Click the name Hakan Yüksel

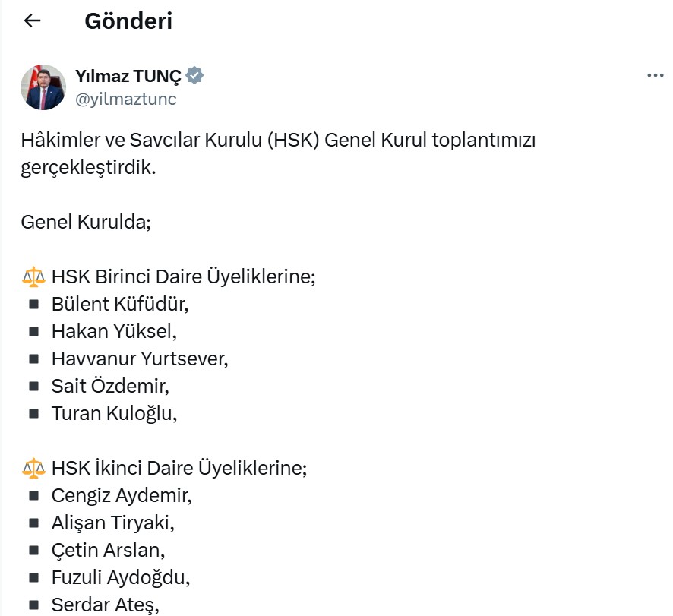pos(113,331)
